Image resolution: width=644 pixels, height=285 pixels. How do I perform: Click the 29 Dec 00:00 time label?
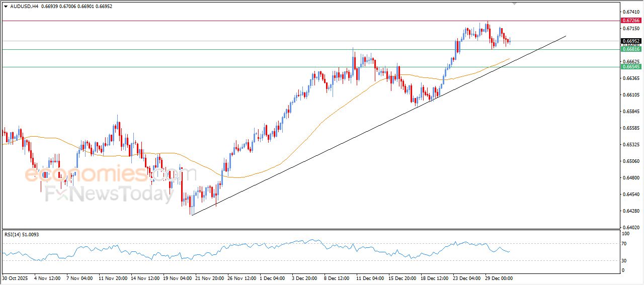pos(498,277)
